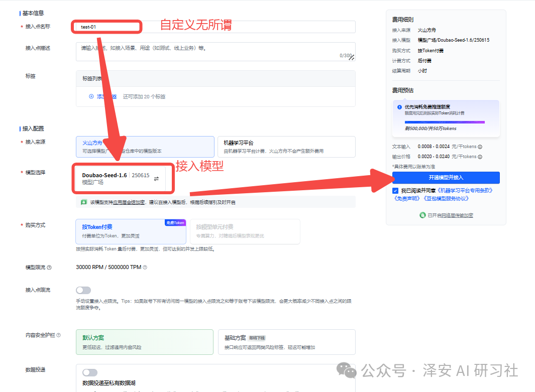Image resolution: width=535 pixels, height=392 pixels.
Task: Click the green lock network encryption icon
Action: pos(422,215)
